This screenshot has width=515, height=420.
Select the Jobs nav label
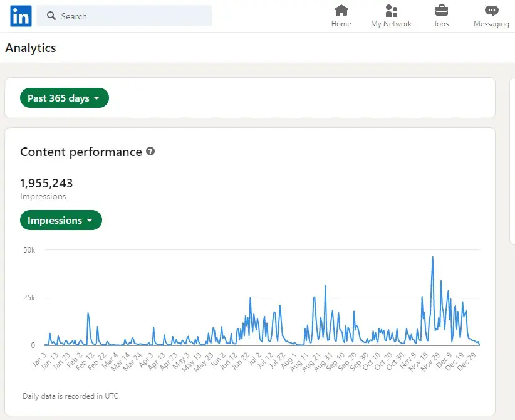click(x=441, y=24)
